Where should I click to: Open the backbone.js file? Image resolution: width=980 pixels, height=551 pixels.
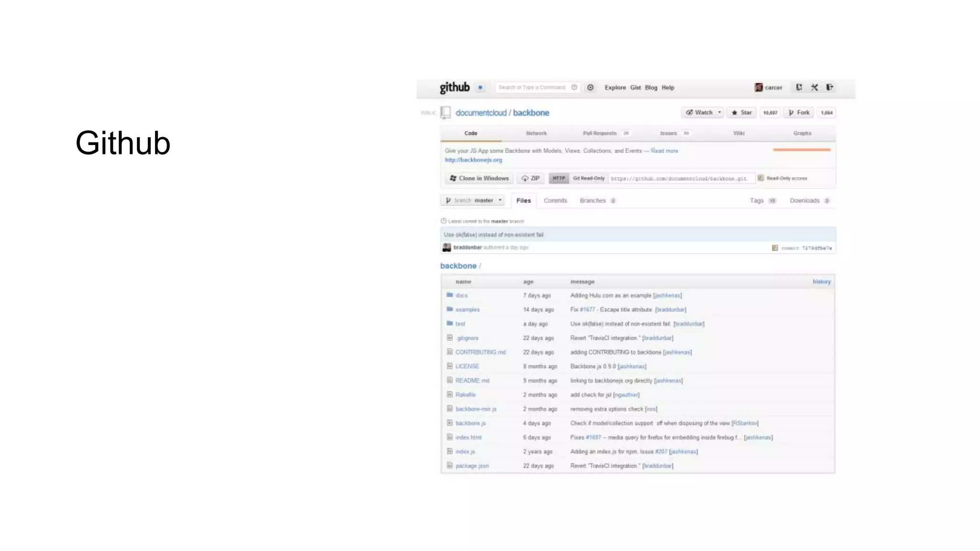(x=470, y=423)
